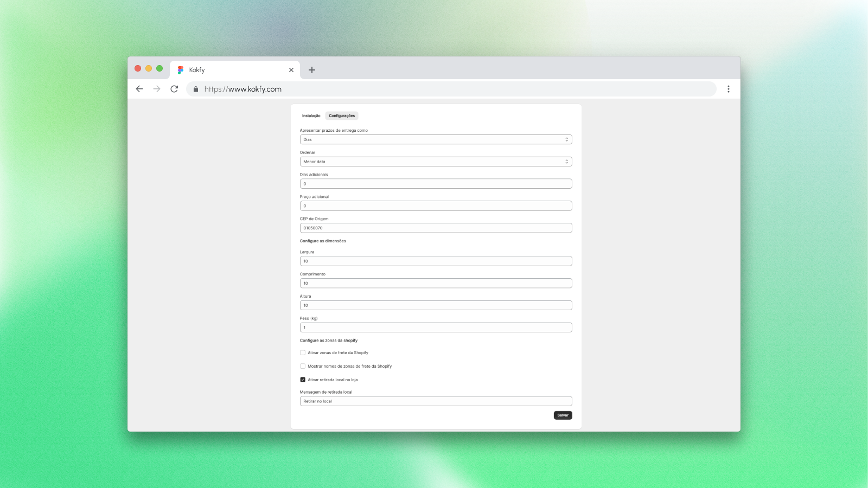Click the forward navigation arrow
868x488 pixels.
[157, 89]
